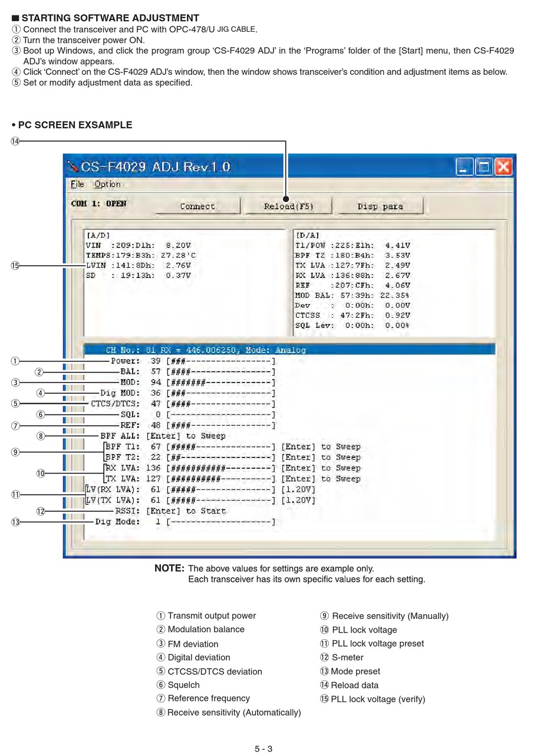Open the Option menu
The image size is (560, 754).
[x=107, y=185]
